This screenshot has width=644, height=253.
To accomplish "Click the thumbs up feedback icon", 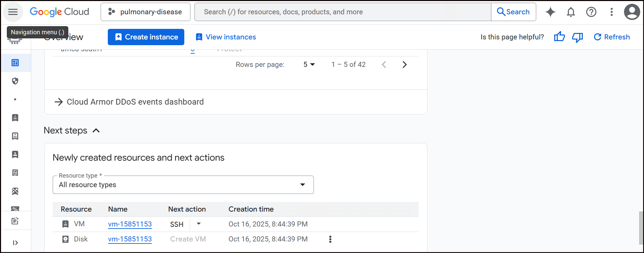I will click(x=559, y=37).
